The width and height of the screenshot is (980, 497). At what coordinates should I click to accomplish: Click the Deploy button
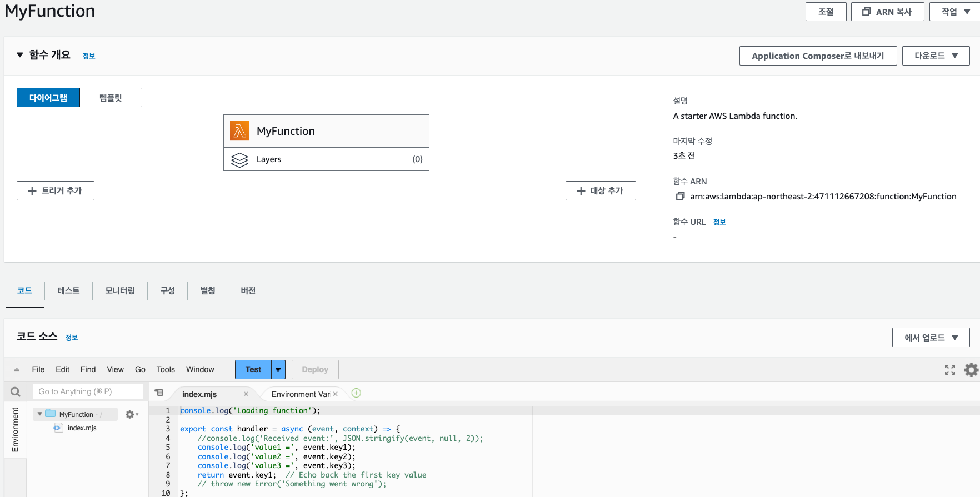point(315,369)
